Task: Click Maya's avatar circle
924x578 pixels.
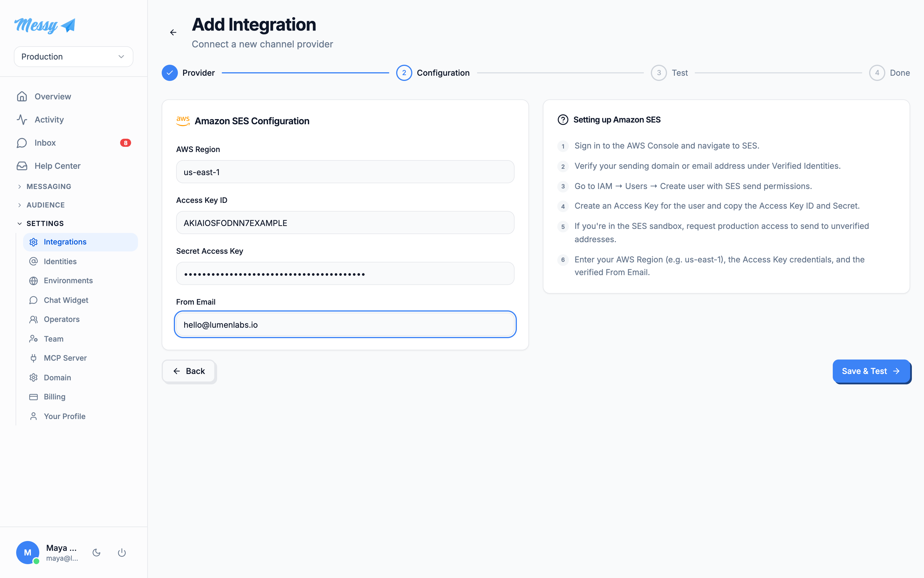Action: [x=27, y=552]
